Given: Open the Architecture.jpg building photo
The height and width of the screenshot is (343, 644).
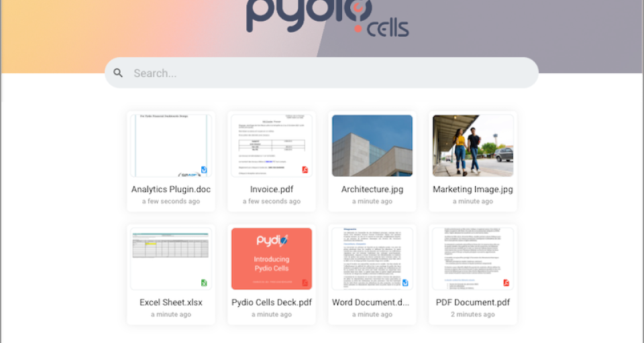Looking at the screenshot, I should [x=372, y=145].
